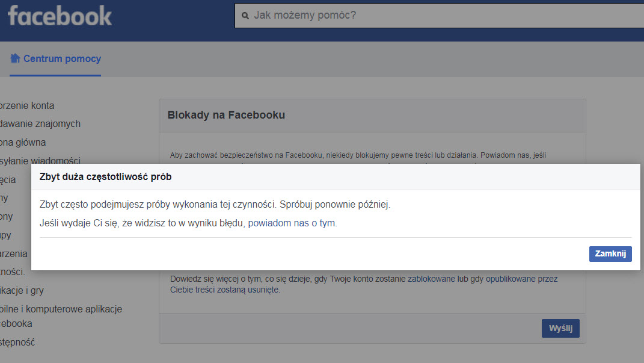Open the truncated sidebar item "arzenia"
This screenshot has width=644, height=363.
click(x=14, y=254)
